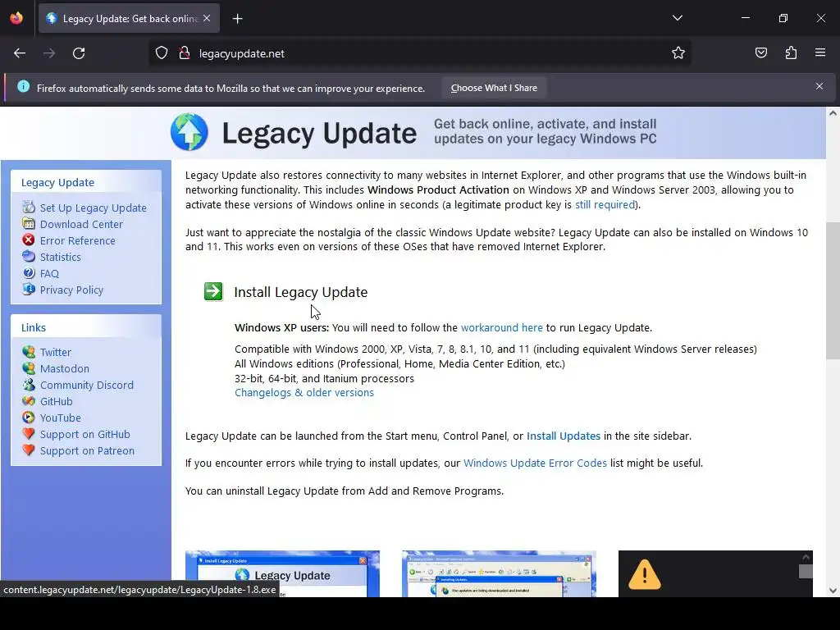Click the Legacy Update globe logo

[x=189, y=132]
